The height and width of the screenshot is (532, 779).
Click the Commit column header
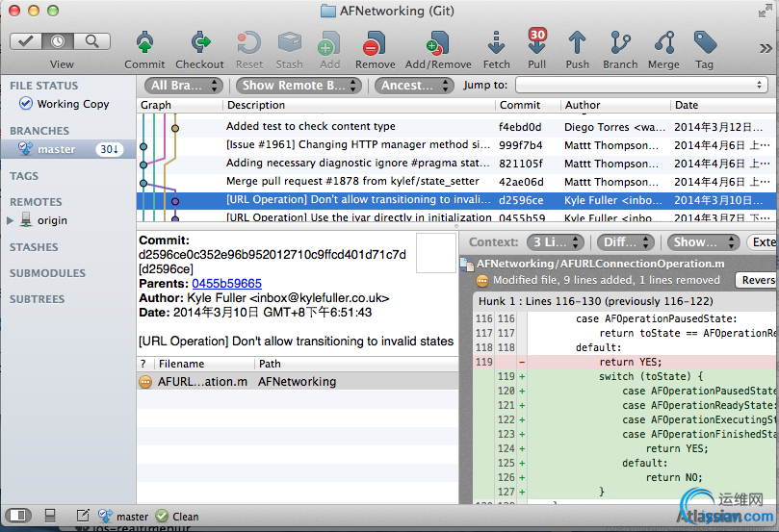528,105
